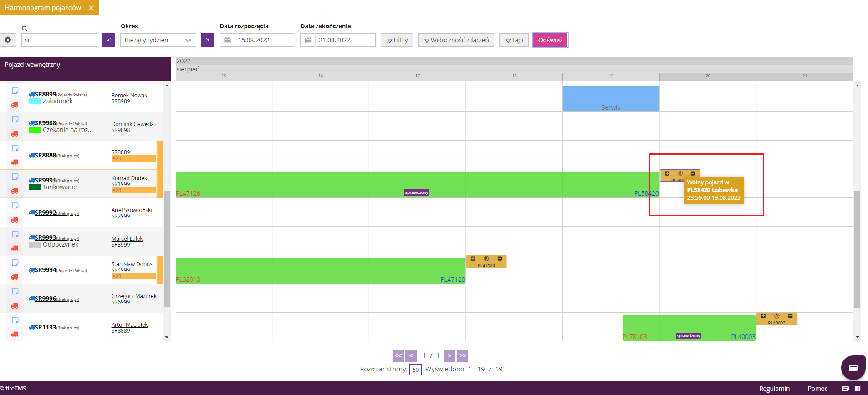Viewport: 868px width, 395px height.
Task: Open Widoczność zdarzeń visibility dropdown
Action: [x=456, y=40]
